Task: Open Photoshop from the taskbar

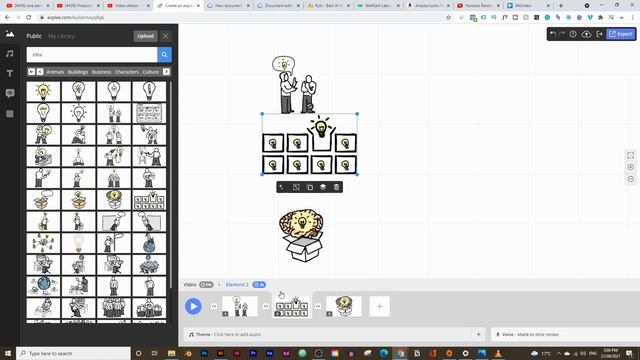Action: click(x=204, y=353)
